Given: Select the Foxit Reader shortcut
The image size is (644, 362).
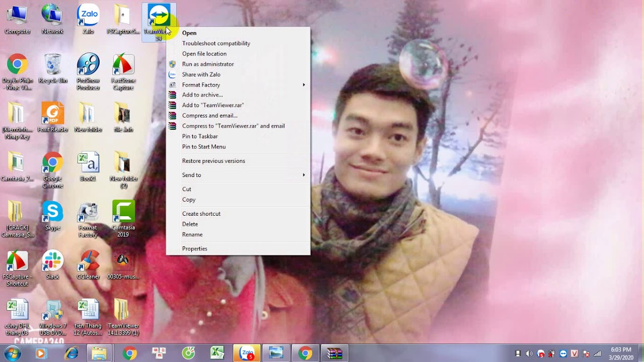Looking at the screenshot, I should pos(53,118).
